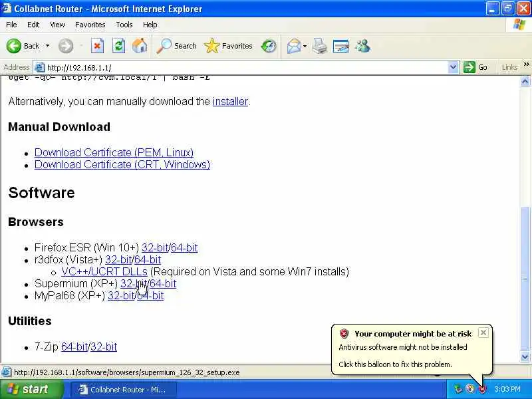Click the scrollbar up arrow

pyautogui.click(x=525, y=81)
